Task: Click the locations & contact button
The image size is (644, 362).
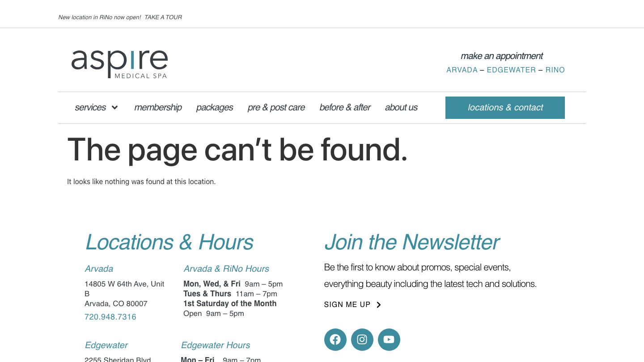Action: (505, 107)
